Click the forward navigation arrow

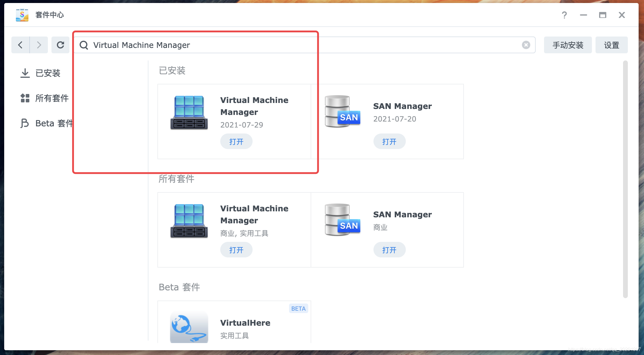pyautogui.click(x=39, y=45)
